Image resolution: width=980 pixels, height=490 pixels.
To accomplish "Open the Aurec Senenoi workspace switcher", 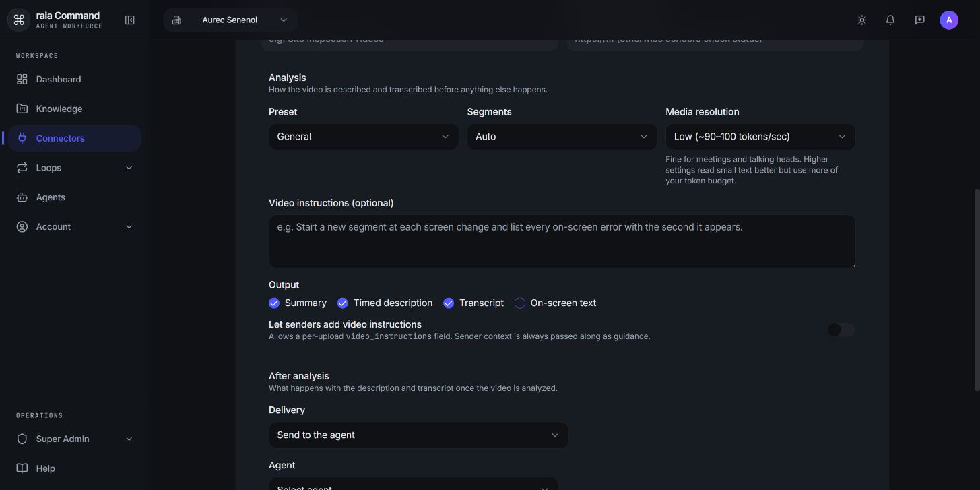I will [x=230, y=20].
